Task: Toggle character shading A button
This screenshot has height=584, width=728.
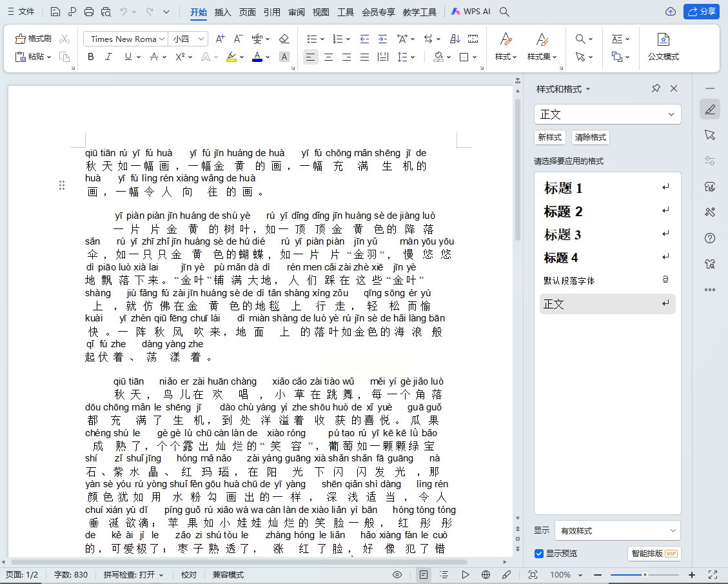Action: [x=284, y=57]
